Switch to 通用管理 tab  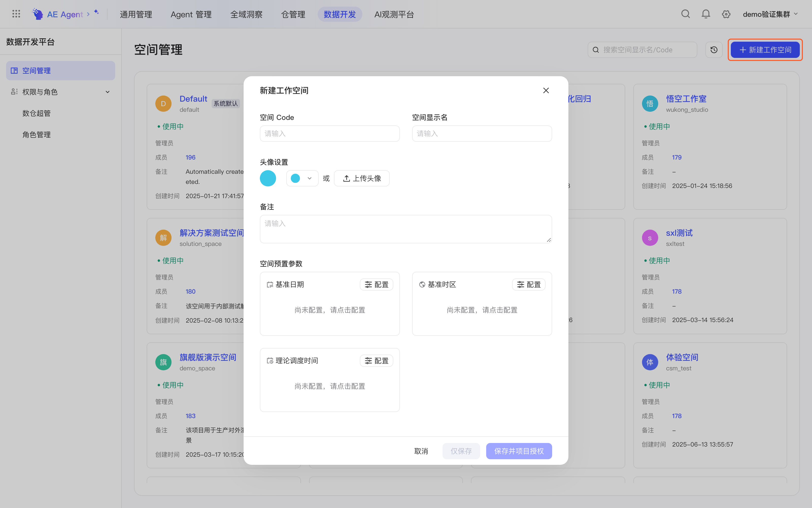[x=136, y=14]
